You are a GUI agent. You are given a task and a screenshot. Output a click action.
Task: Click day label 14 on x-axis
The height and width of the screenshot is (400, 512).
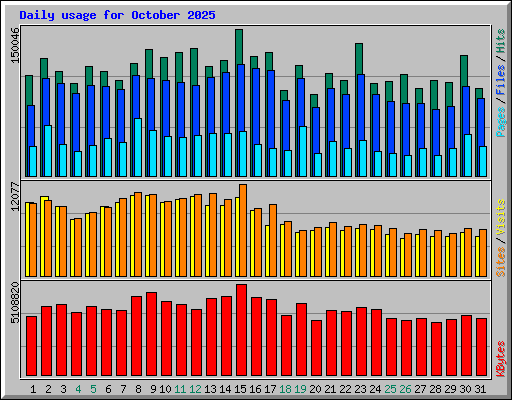pyautogui.click(x=225, y=389)
